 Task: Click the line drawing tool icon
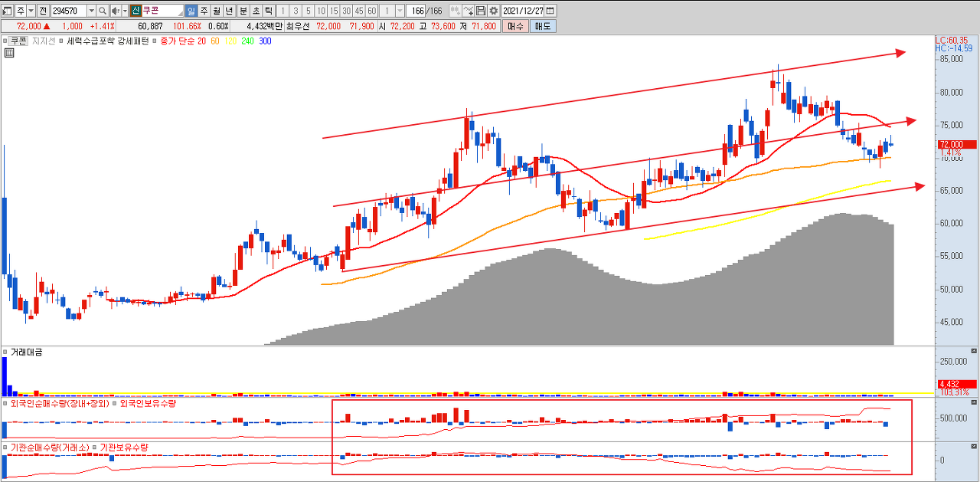pos(468,11)
